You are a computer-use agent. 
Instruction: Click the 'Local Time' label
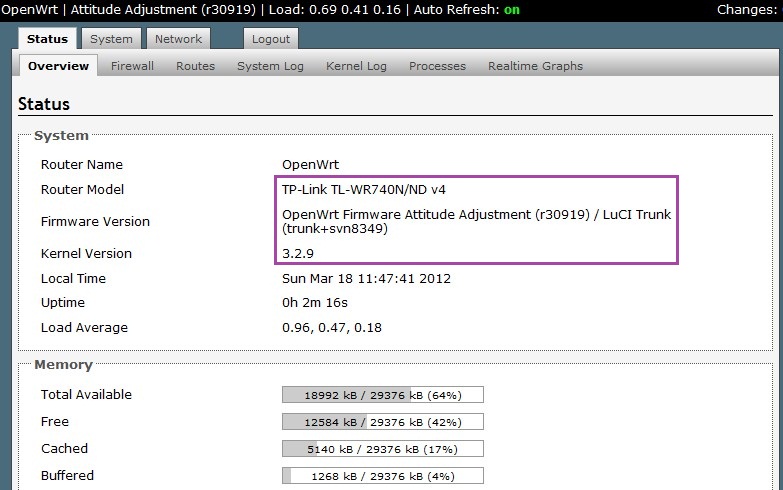[x=73, y=279]
